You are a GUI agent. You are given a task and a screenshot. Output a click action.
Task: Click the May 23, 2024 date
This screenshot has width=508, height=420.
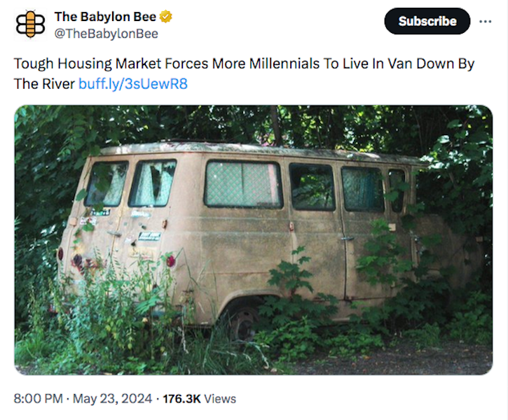112,398
